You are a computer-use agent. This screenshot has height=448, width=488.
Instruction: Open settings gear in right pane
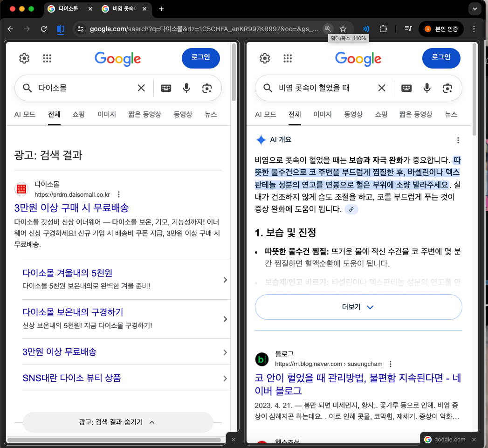click(x=265, y=58)
